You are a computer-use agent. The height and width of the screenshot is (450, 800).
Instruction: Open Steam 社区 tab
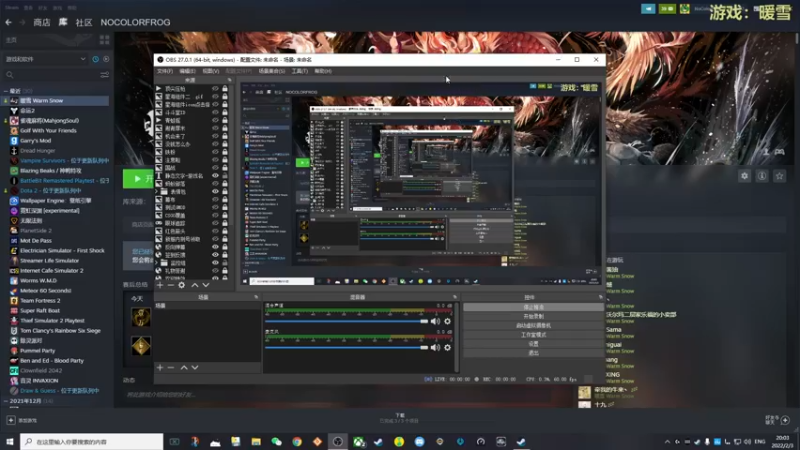click(x=84, y=22)
